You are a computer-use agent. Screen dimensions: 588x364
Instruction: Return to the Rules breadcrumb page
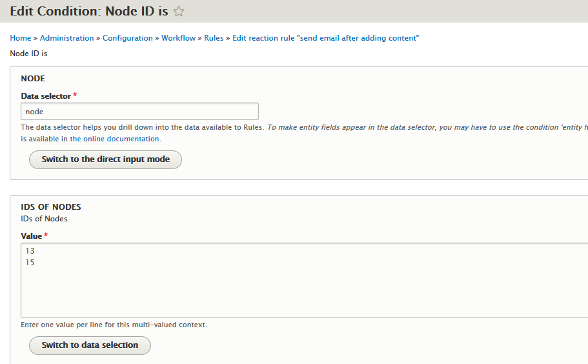tap(214, 38)
